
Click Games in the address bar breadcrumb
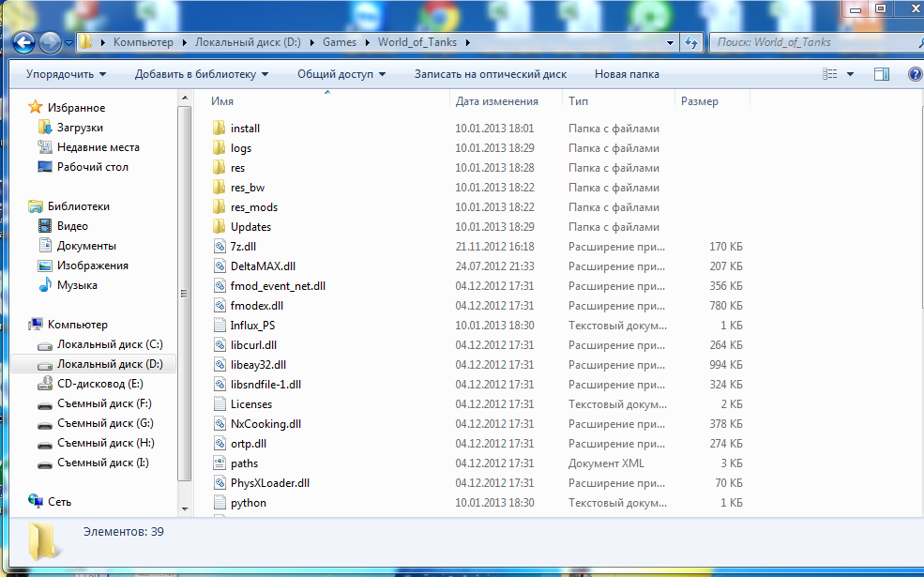coord(340,42)
